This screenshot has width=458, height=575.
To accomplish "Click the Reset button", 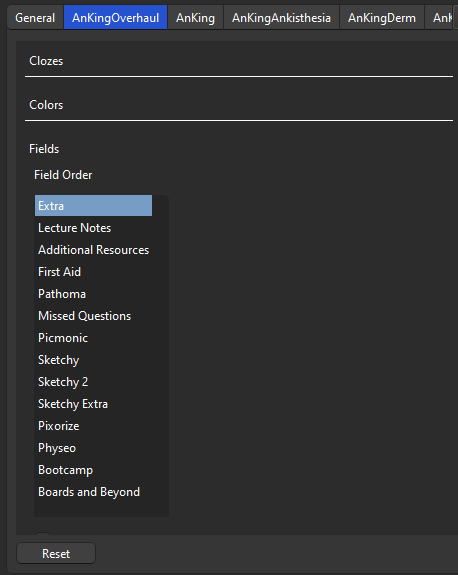I will [x=56, y=553].
